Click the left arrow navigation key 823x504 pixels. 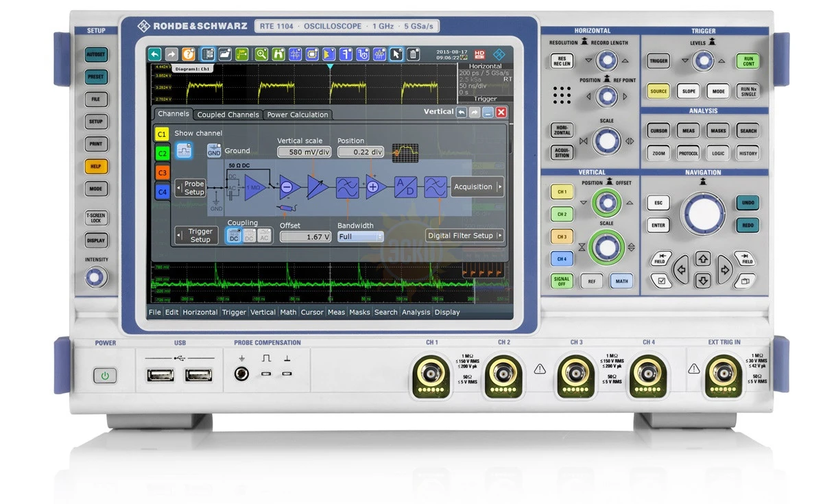pyautogui.click(x=681, y=270)
